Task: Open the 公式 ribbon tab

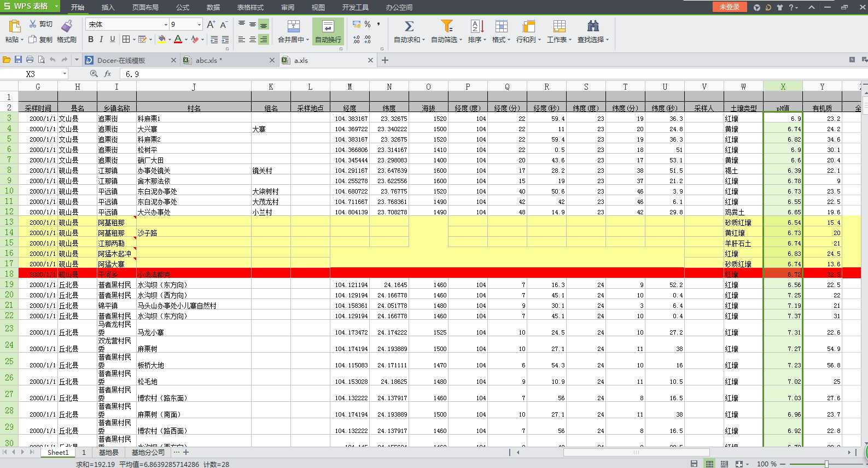Action: tap(183, 7)
